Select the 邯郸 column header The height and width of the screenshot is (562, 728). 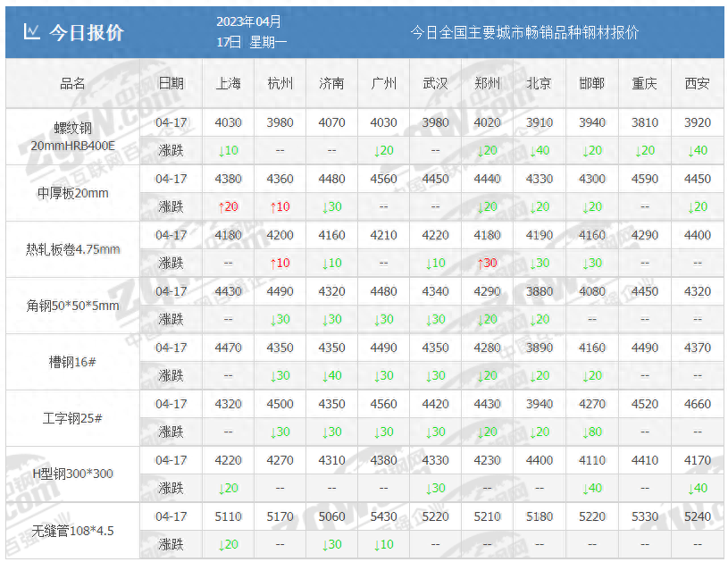click(592, 84)
